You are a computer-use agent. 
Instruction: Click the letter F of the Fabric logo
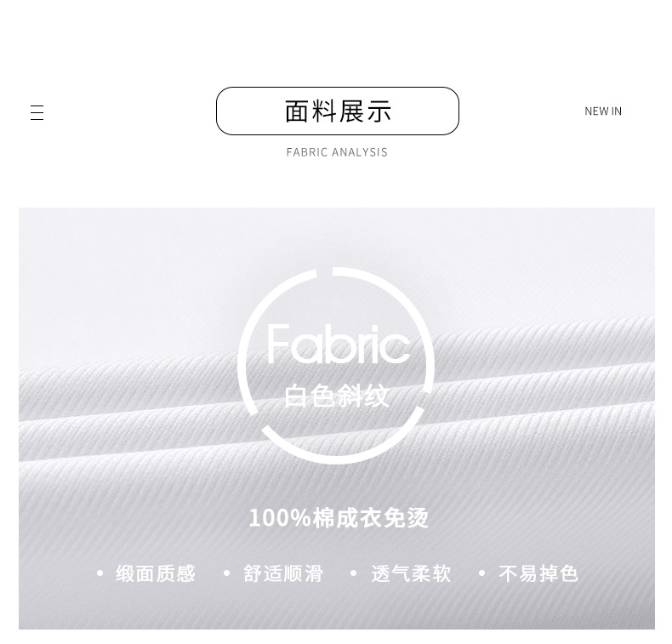277,344
